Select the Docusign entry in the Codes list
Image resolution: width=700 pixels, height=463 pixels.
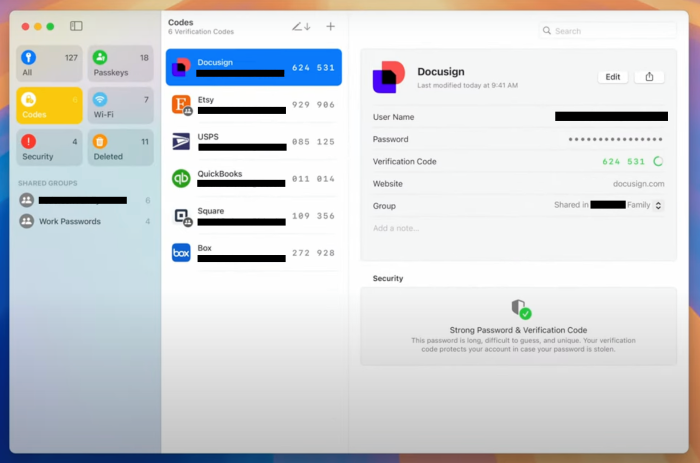(254, 67)
